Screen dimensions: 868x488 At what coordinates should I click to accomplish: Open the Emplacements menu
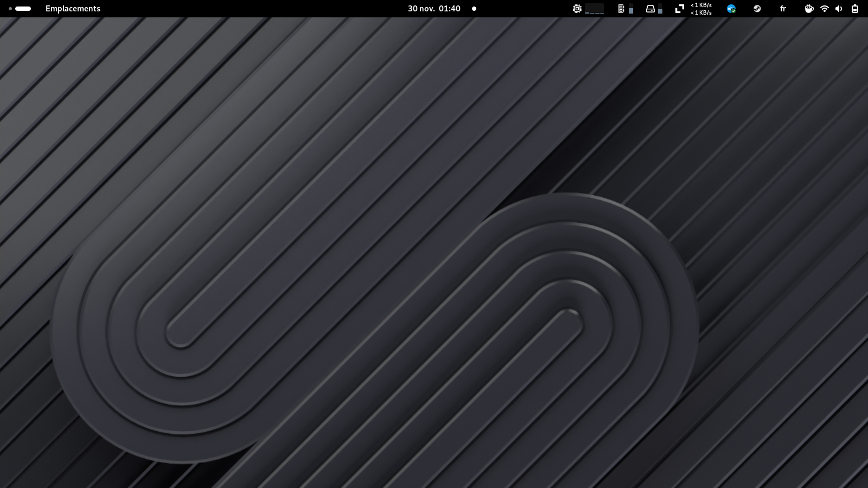tap(73, 9)
